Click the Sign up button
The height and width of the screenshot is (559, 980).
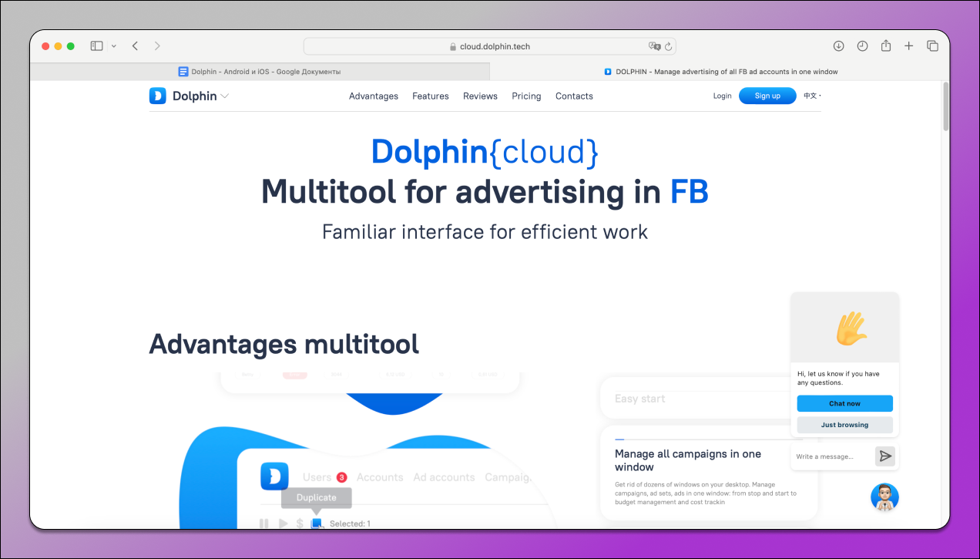767,96
